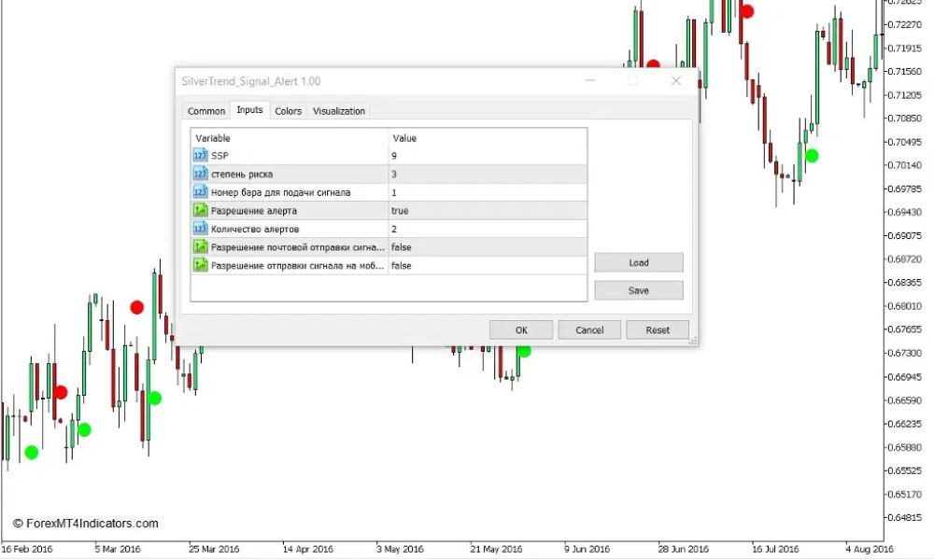The width and height of the screenshot is (934, 560).
Task: Click the boolean icon beside Разрешение алерта
Action: pyautogui.click(x=200, y=211)
